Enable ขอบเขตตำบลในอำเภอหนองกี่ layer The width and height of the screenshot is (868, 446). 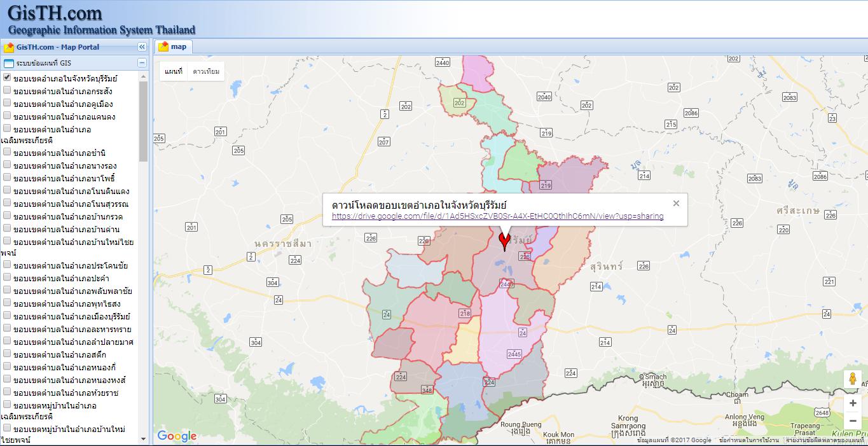[x=7, y=366]
